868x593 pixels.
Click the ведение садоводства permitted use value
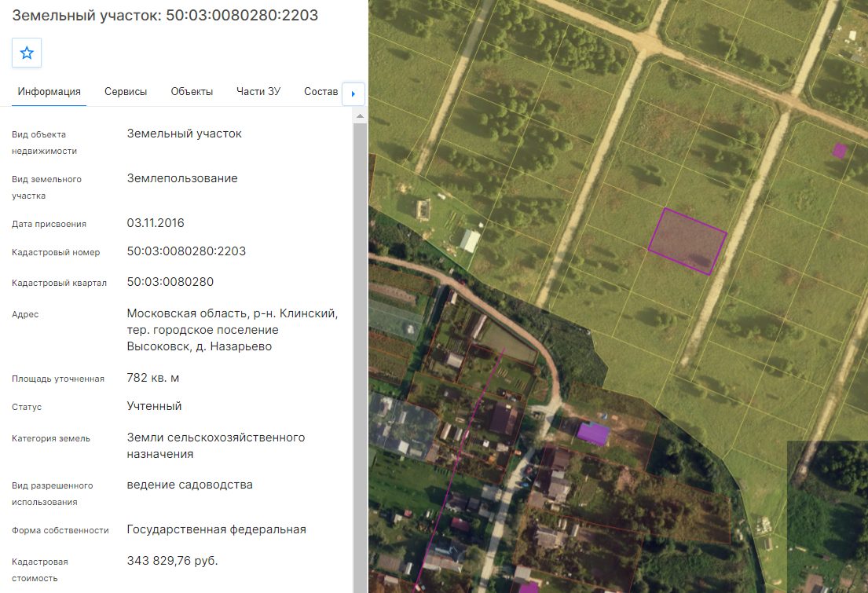click(189, 485)
